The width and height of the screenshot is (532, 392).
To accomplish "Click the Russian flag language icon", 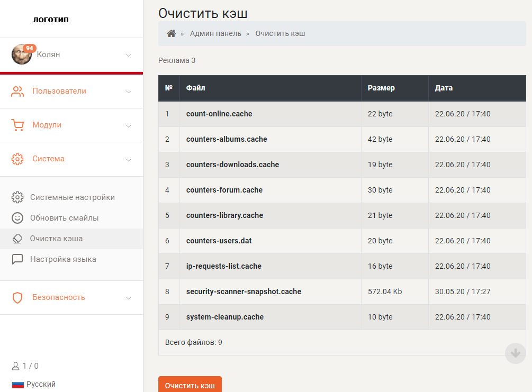I will point(18,385).
